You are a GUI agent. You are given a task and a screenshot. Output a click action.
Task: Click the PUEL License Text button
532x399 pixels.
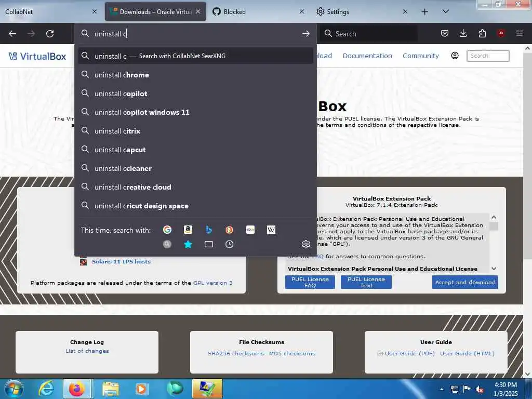tap(366, 282)
